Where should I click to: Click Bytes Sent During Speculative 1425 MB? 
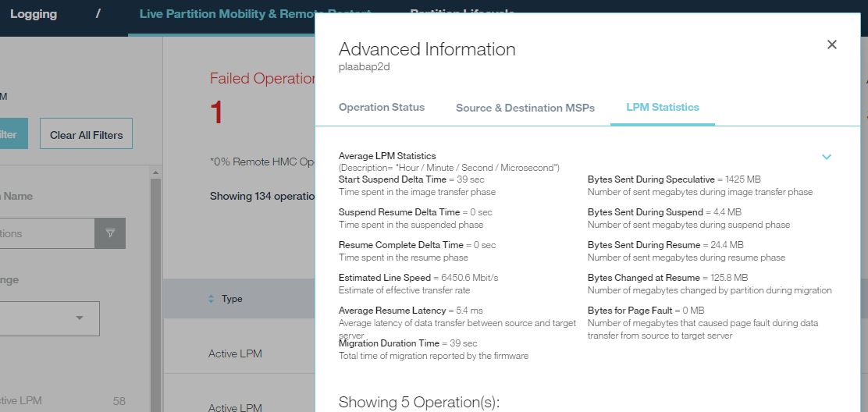point(674,179)
